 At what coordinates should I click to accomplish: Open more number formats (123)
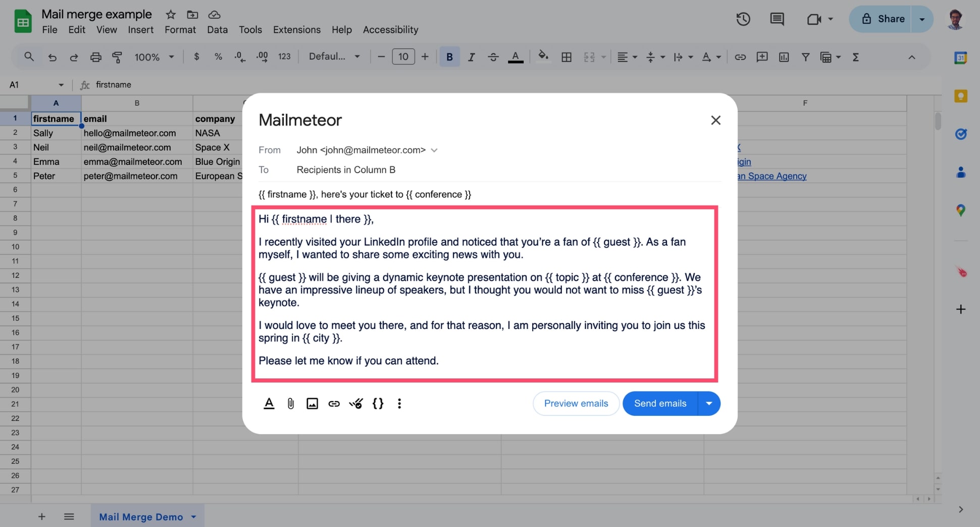coord(284,57)
